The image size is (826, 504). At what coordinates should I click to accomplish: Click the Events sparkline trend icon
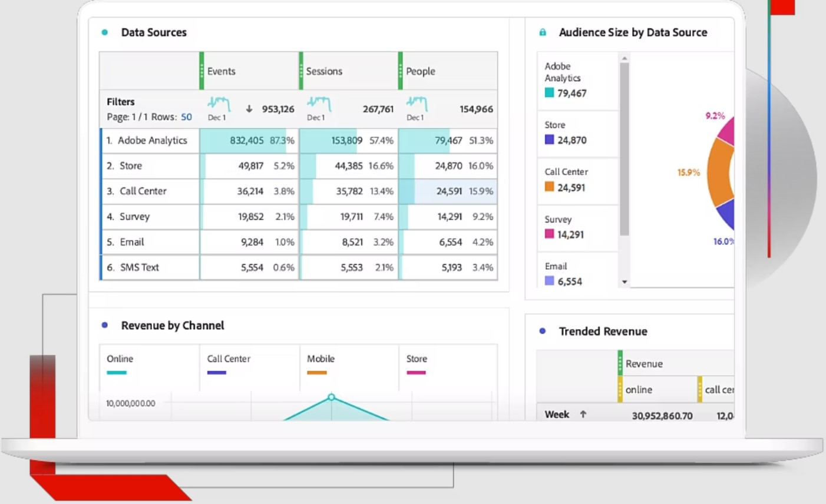[x=217, y=105]
